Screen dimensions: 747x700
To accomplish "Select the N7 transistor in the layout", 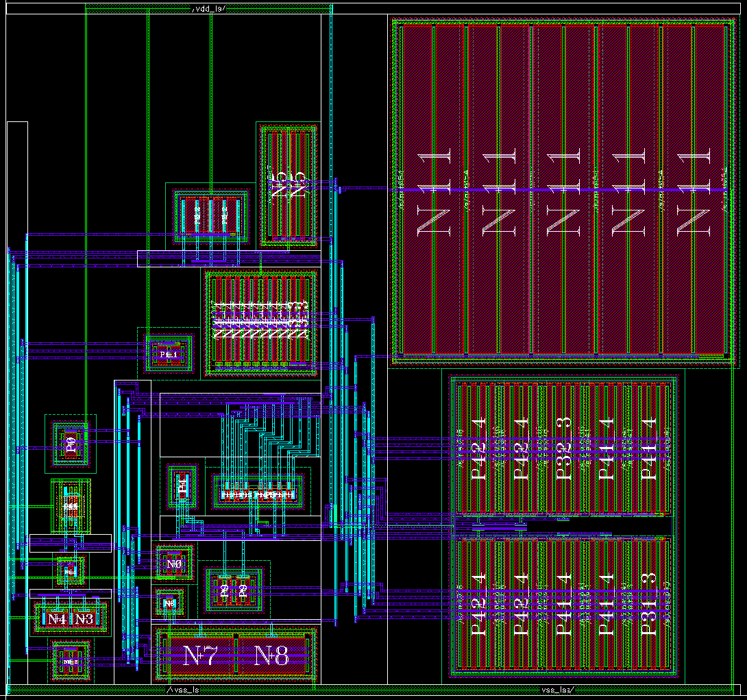I will click(201, 655).
